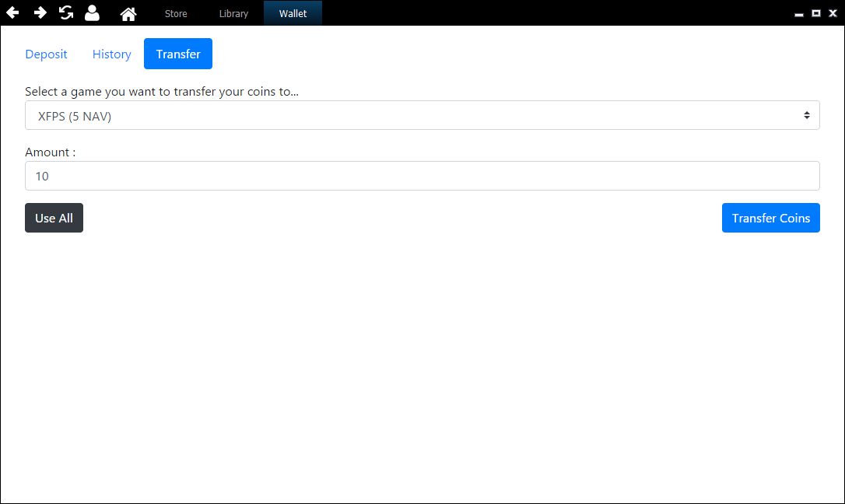Click the Amount input field
Image resolution: width=845 pixels, height=504 pixels.
click(422, 176)
